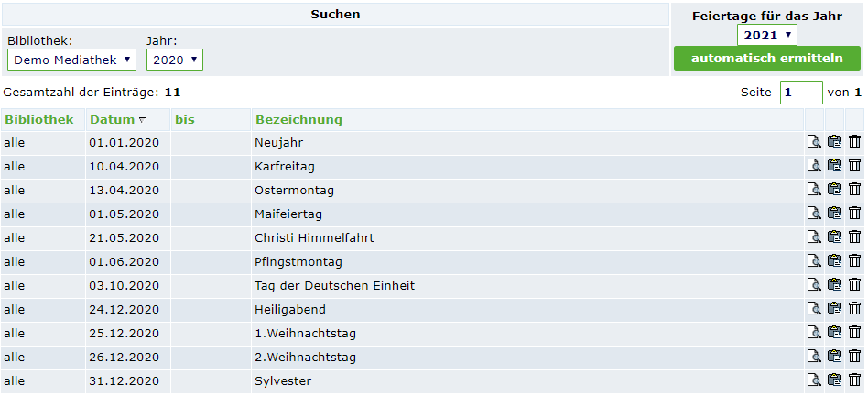Copy the Karfreitag entry via clipboard icon

coord(834,166)
